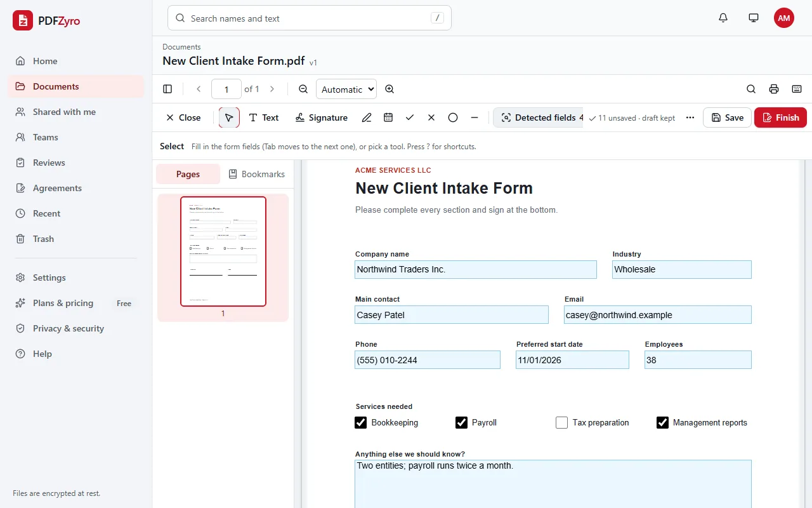Activate the Select arrow tool

click(x=229, y=117)
